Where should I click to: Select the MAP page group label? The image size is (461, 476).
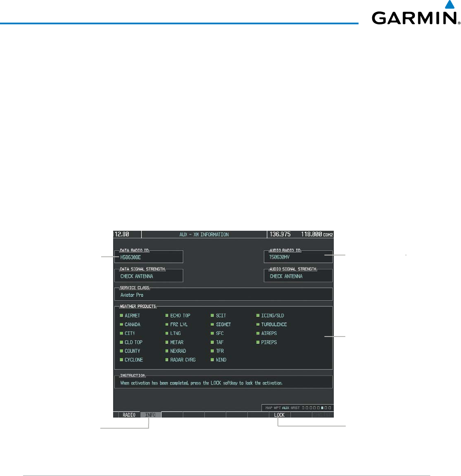(x=269, y=408)
